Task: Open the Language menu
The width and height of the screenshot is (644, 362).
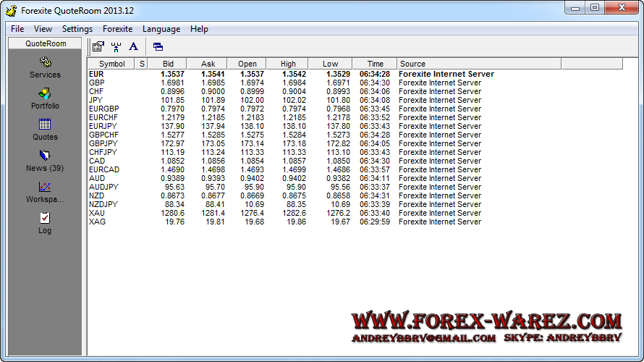Action: [x=161, y=29]
